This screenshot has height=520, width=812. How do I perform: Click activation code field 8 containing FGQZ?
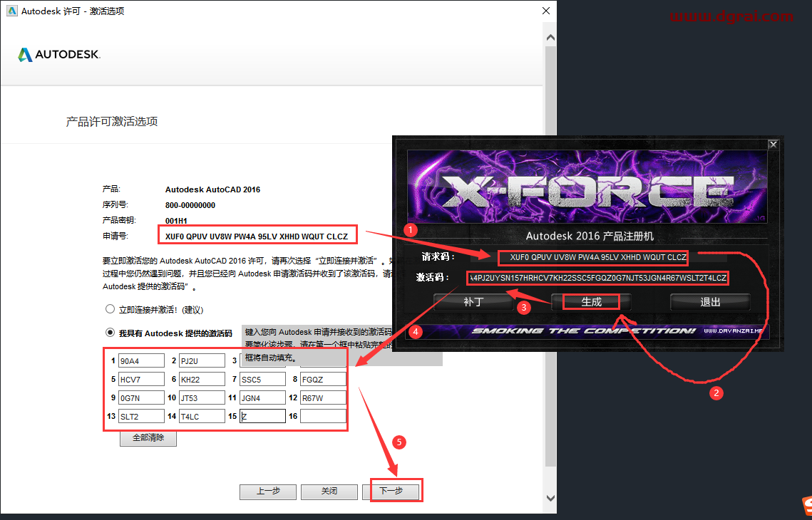(x=323, y=379)
